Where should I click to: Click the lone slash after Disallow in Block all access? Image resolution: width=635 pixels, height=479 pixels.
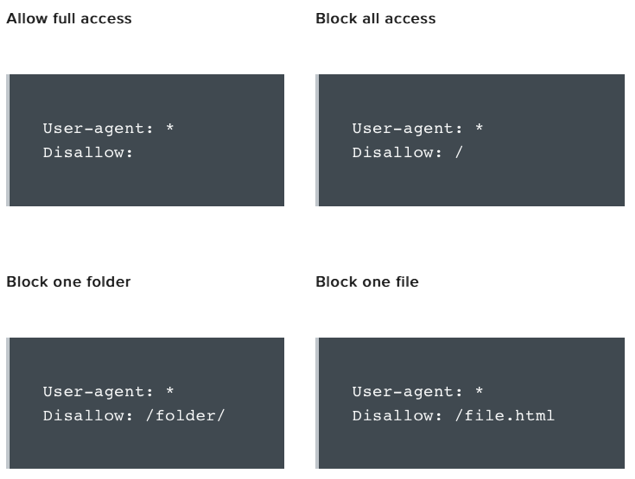[459, 152]
